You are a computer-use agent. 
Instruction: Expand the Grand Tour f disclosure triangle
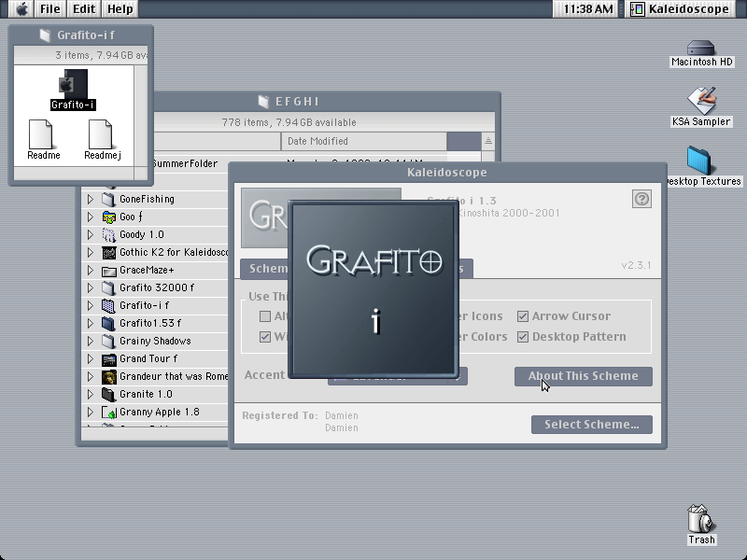90,359
